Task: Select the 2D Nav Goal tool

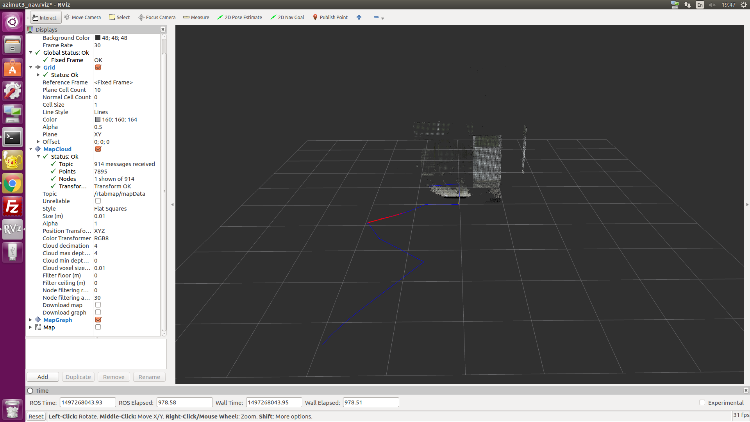Action: (x=290, y=17)
